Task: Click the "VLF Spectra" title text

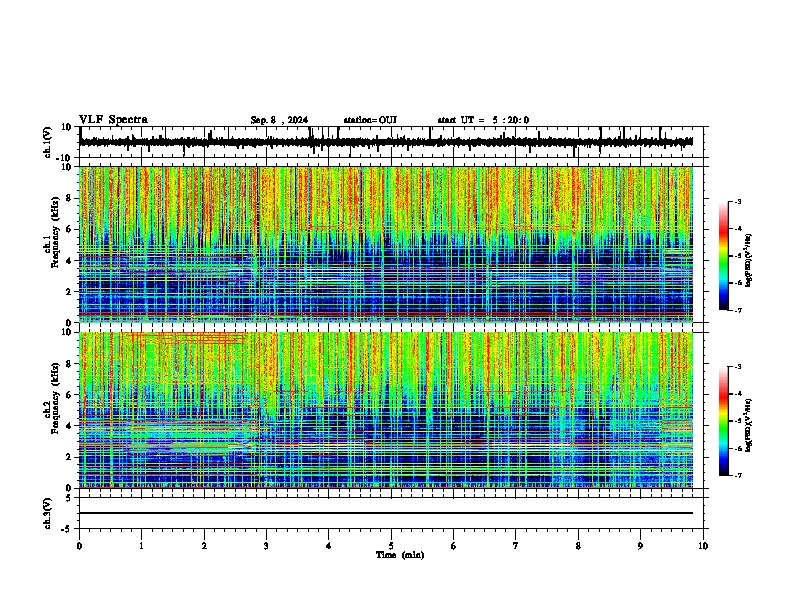Action: pyautogui.click(x=113, y=120)
